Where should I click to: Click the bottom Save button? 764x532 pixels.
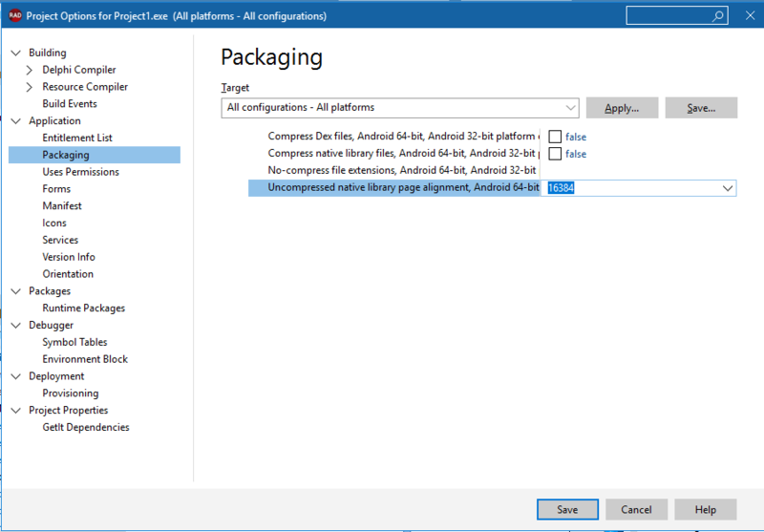tap(567, 510)
